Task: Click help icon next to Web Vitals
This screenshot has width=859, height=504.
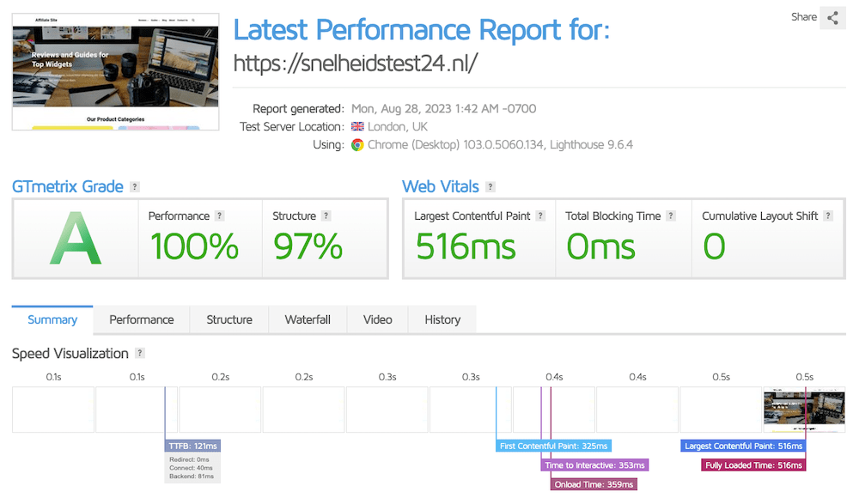Action: tap(490, 187)
